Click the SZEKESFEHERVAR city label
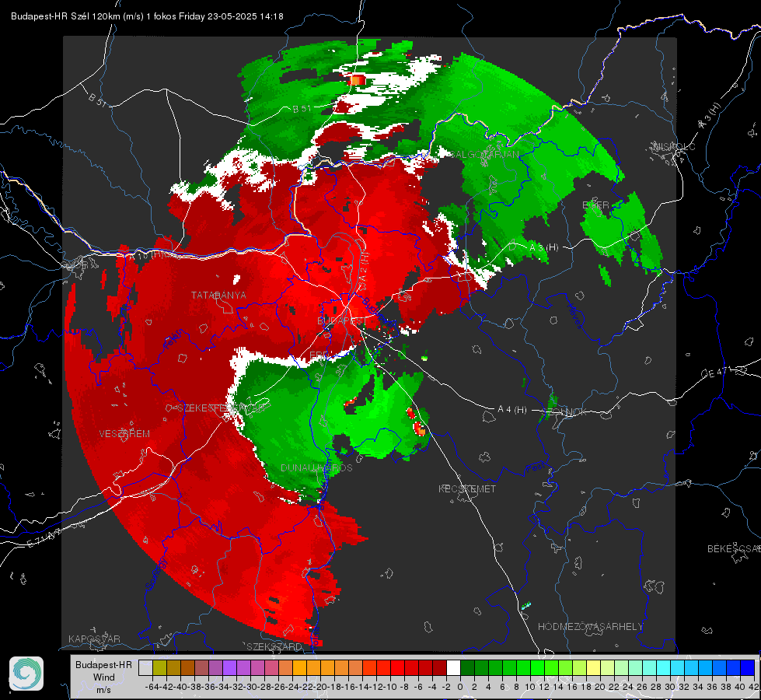 [222, 408]
